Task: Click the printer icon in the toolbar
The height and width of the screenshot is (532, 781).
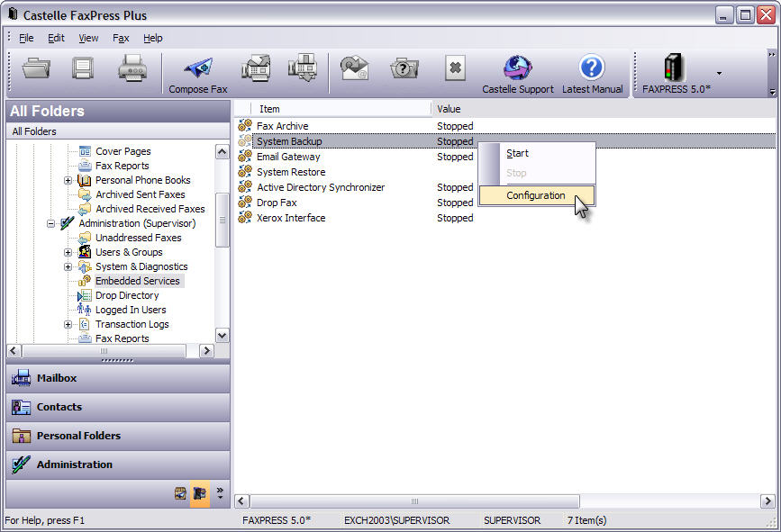Action: pos(132,68)
